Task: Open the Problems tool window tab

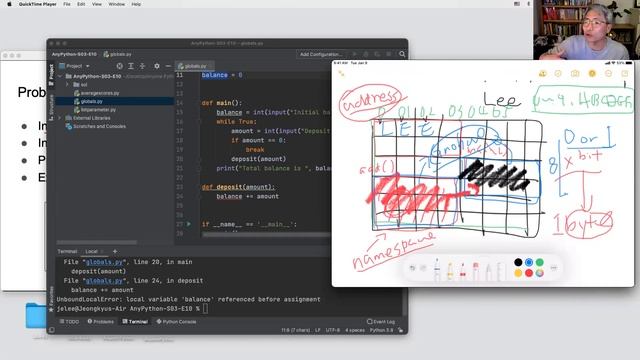Action: (x=100, y=322)
